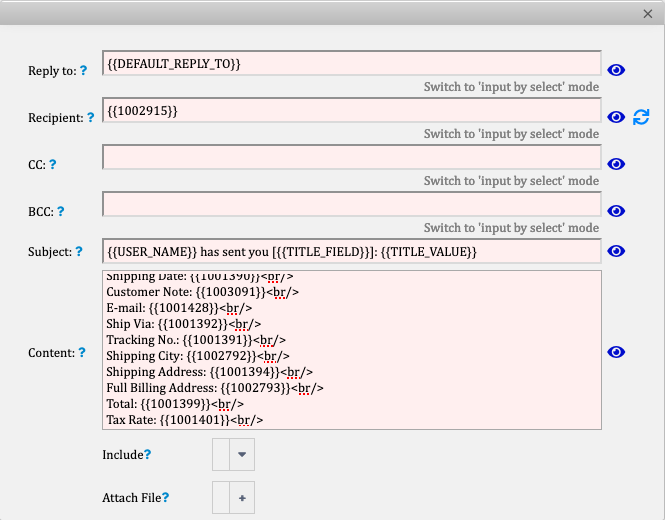665x520 pixels.
Task: Click into the Subject input field
Action: point(352,252)
